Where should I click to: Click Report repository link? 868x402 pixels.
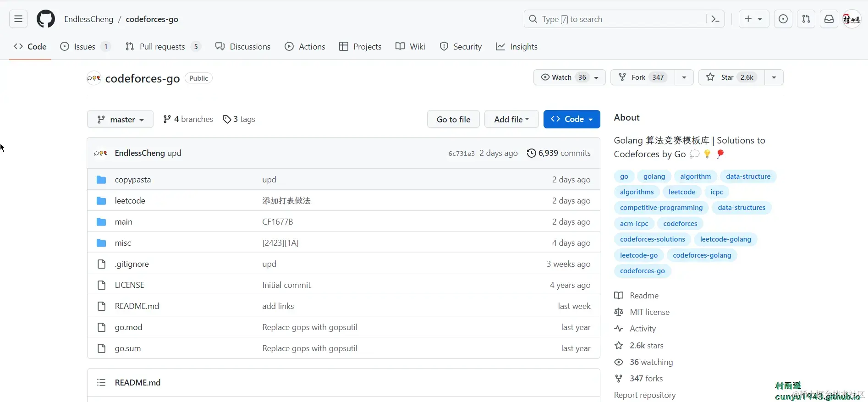pyautogui.click(x=645, y=395)
